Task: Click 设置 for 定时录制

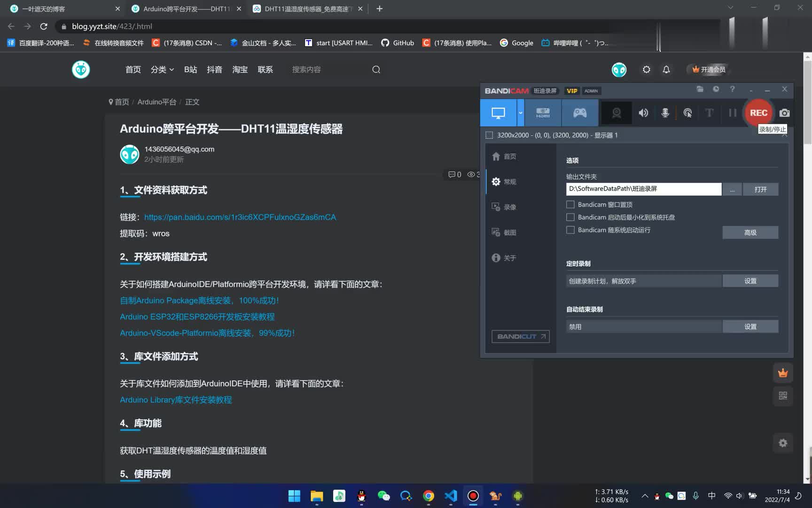Action: pyautogui.click(x=750, y=281)
